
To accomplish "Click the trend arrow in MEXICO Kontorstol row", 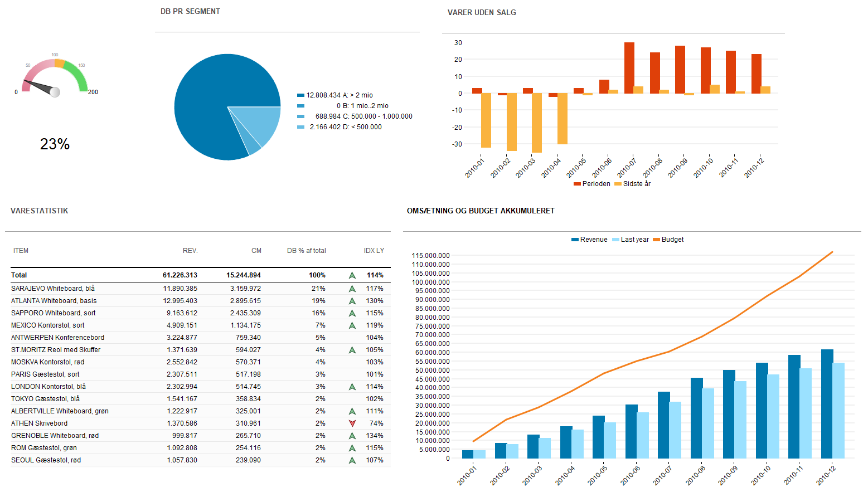I will point(352,325).
